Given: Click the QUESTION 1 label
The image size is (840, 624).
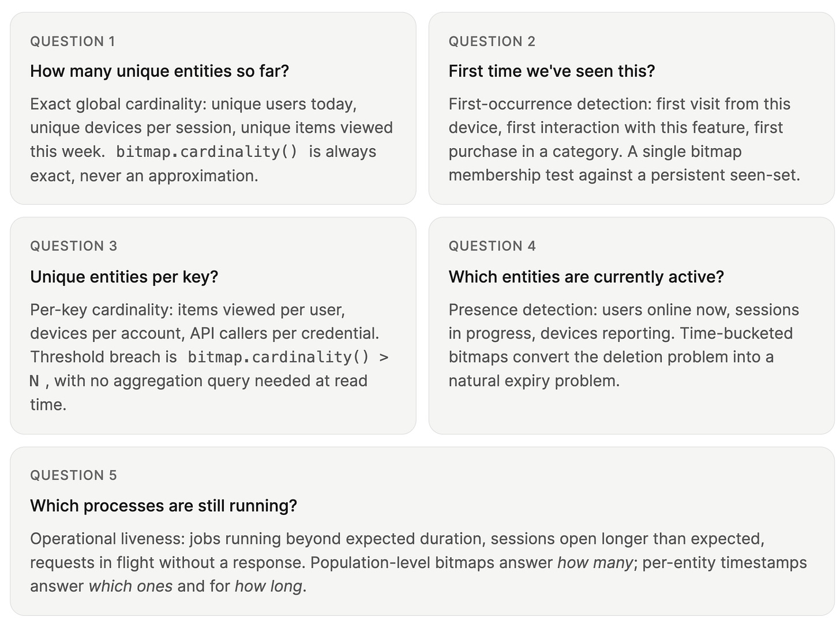Looking at the screenshot, I should point(73,42).
